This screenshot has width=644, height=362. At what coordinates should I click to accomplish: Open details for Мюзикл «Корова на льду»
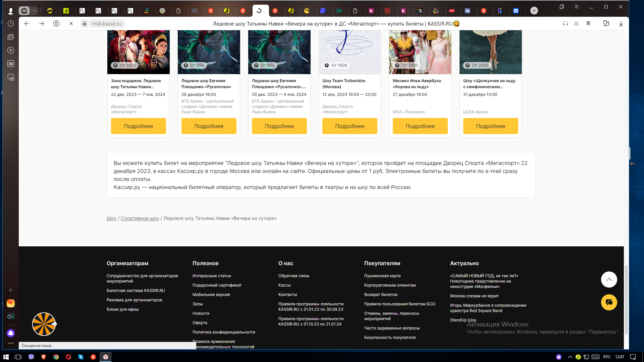(420, 126)
